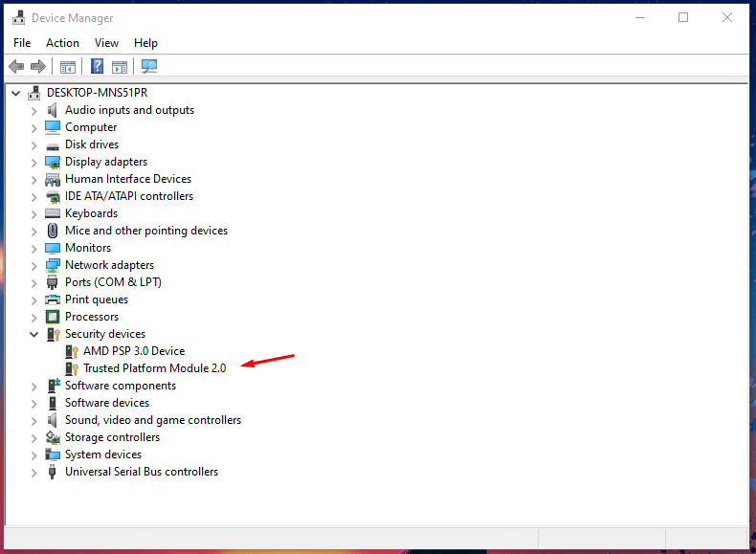This screenshot has height=554, width=756.
Task: Click the Security devices key icon
Action: point(53,334)
